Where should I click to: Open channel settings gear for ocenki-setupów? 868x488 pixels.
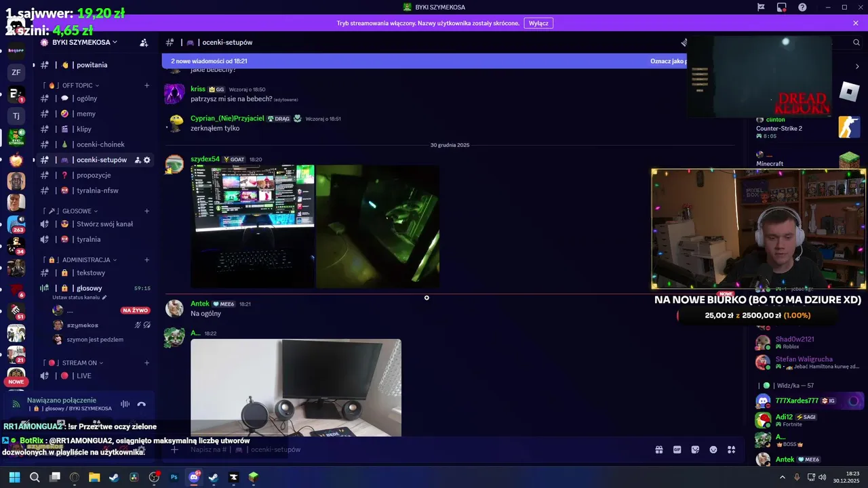147,160
